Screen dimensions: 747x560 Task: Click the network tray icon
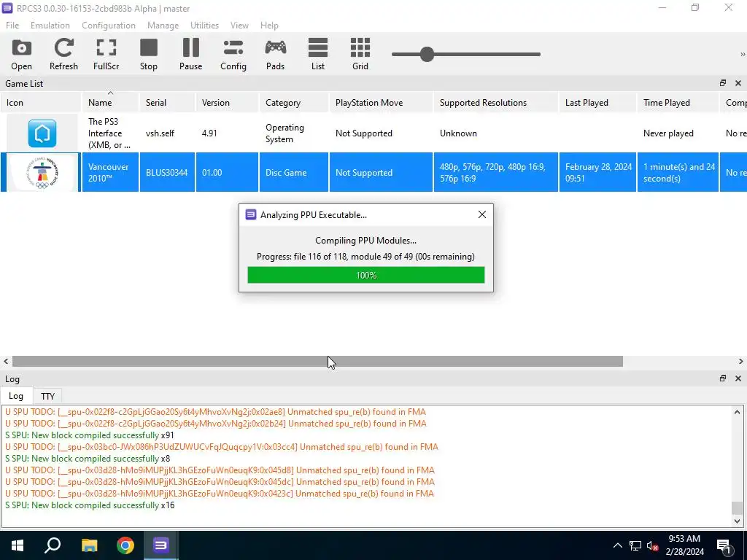(635, 545)
